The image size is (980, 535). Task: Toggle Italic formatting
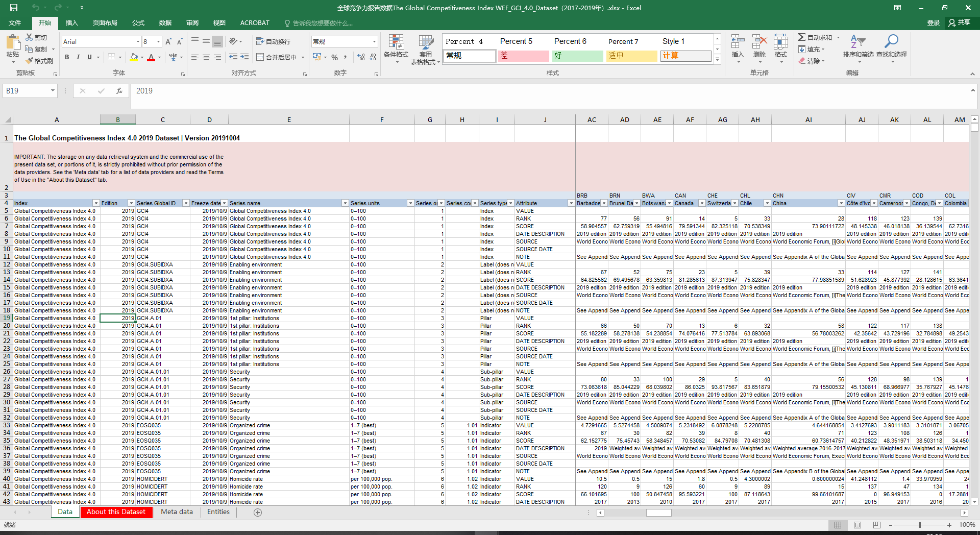pyautogui.click(x=78, y=57)
